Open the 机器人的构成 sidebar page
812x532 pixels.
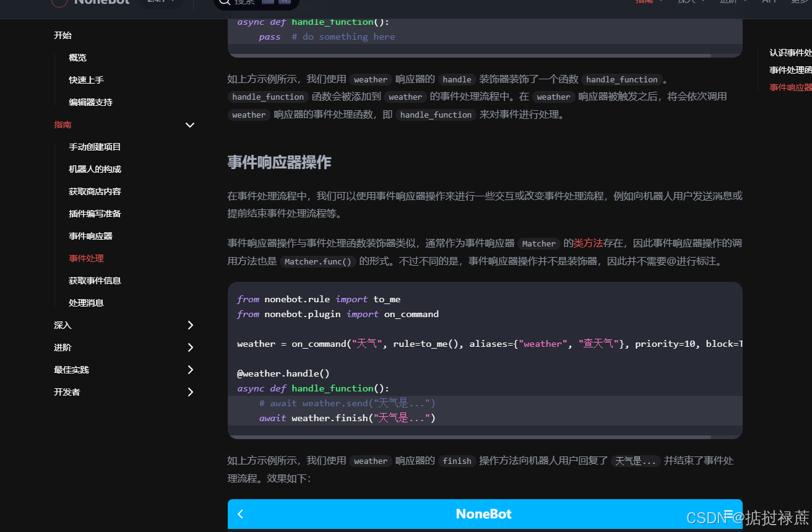[95, 169]
